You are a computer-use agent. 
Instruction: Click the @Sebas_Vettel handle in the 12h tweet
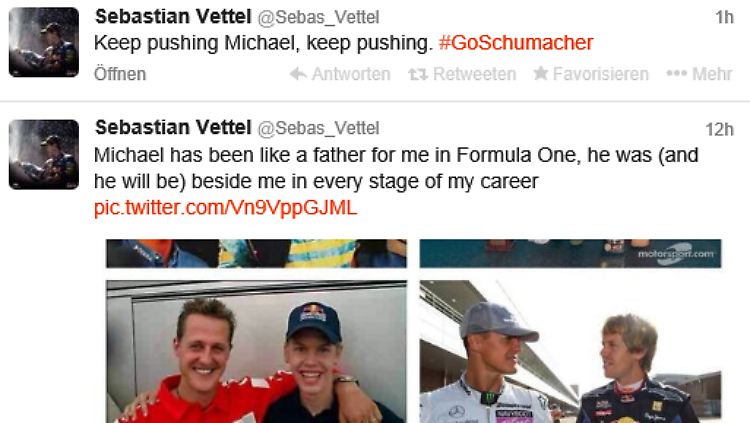click(x=319, y=130)
